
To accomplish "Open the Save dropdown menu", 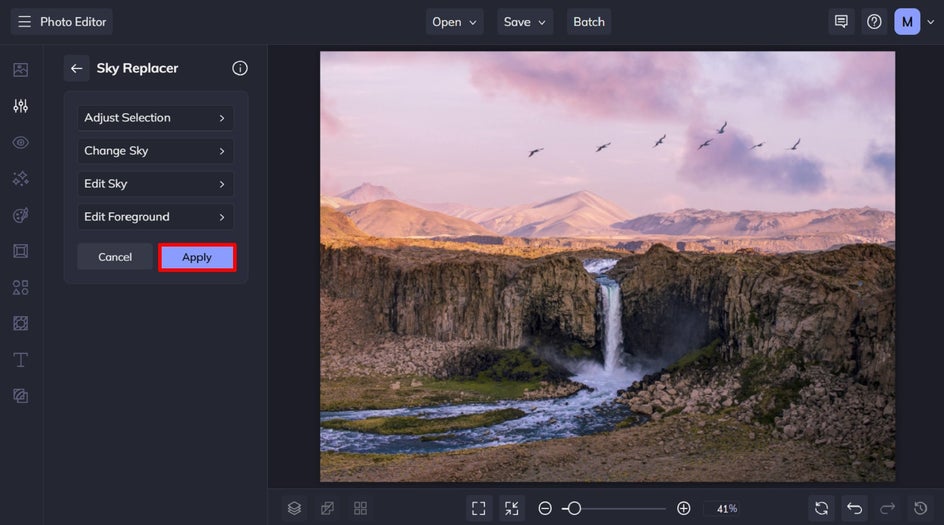I will pyautogui.click(x=525, y=22).
